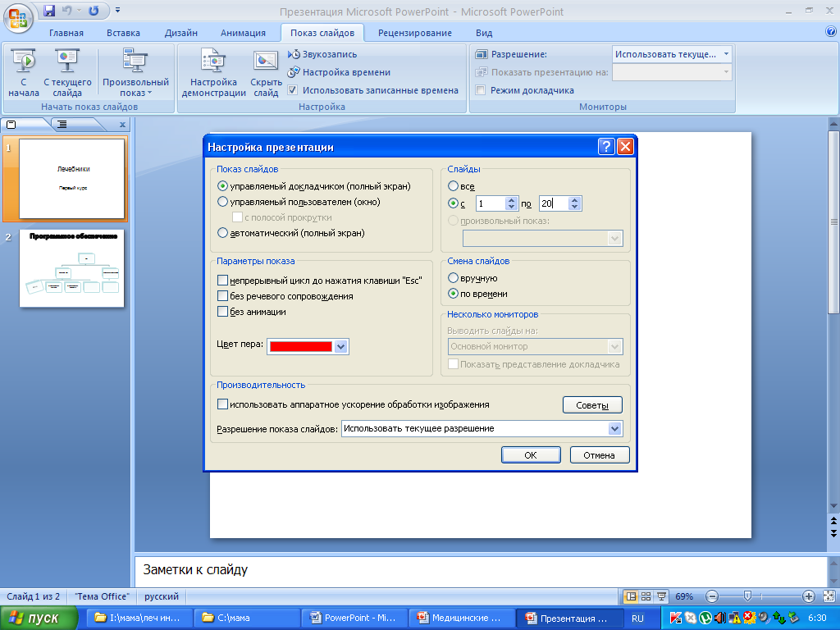The image size is (840, 630).
Task: Toggle Использовать записанные времена checkbox
Action: (293, 90)
